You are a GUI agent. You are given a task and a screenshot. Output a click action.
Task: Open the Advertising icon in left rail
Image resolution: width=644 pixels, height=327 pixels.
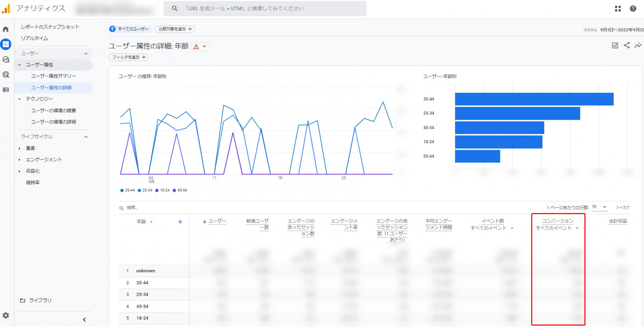tap(6, 75)
